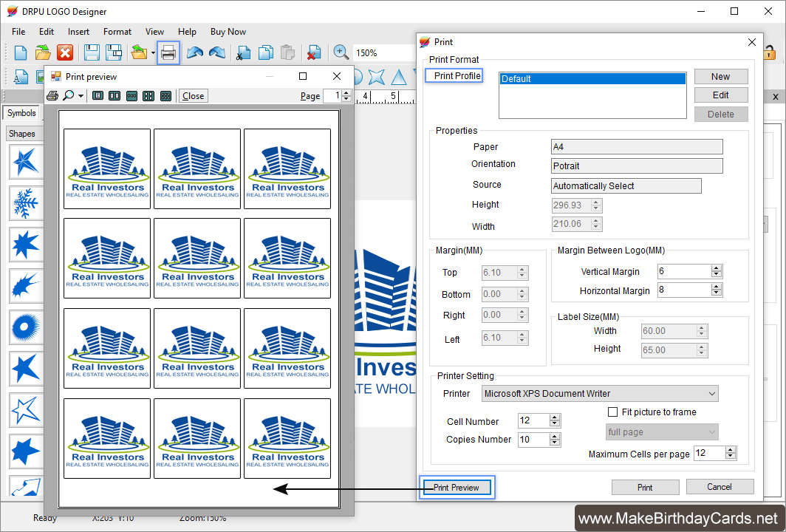This screenshot has width=786, height=532.
Task: Click the Text tool icon with letter A
Action: coord(21,78)
